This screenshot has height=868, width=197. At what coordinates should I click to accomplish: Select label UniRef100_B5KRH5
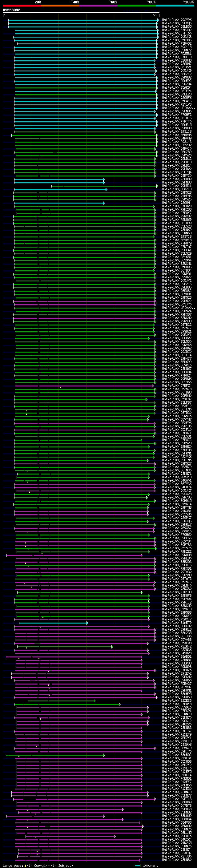tap(177, 135)
